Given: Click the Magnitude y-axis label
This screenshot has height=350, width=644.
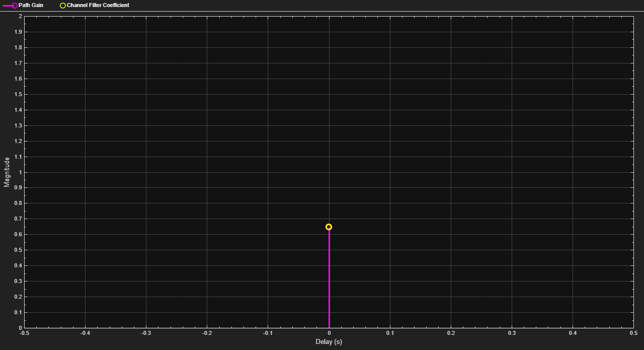Looking at the screenshot, I should [7, 172].
